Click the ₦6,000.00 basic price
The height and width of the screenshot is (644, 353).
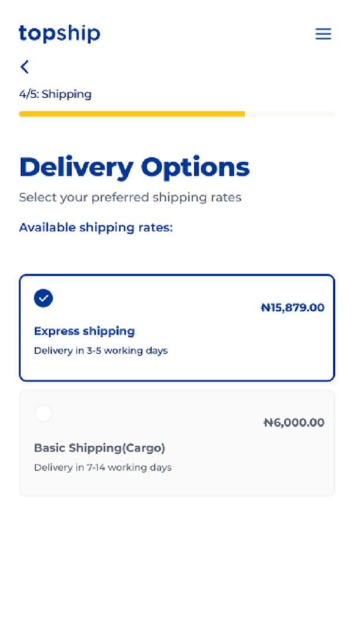[294, 423]
